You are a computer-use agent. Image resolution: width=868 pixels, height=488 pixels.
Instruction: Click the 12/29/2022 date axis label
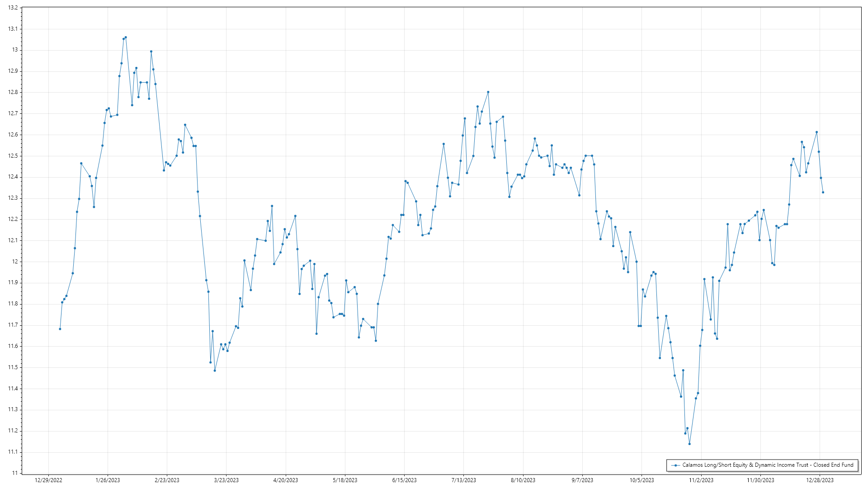tap(48, 480)
